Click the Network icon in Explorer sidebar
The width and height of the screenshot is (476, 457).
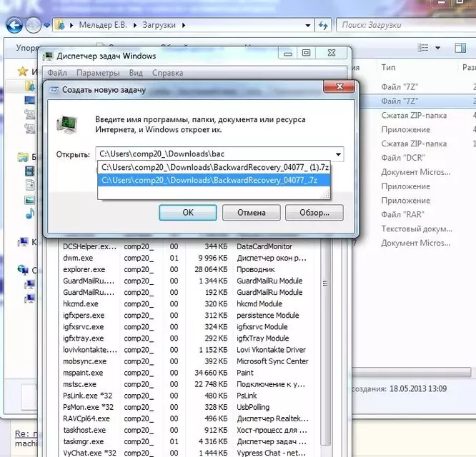click(x=23, y=270)
